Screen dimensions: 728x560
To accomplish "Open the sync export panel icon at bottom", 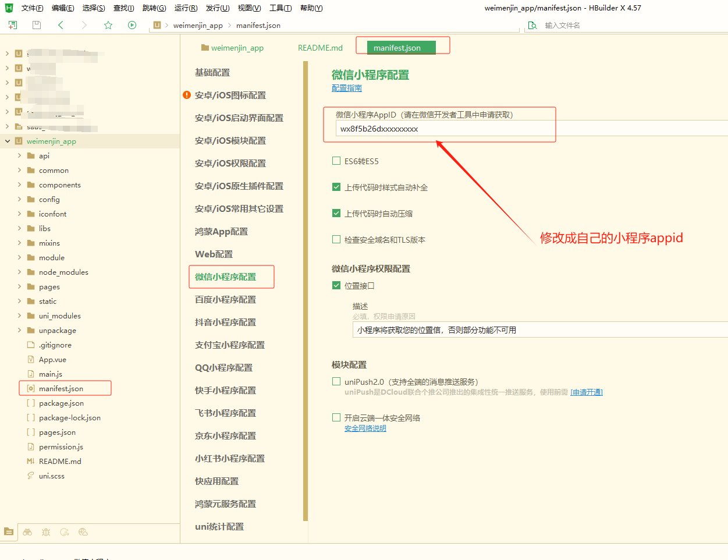I will coord(65,531).
